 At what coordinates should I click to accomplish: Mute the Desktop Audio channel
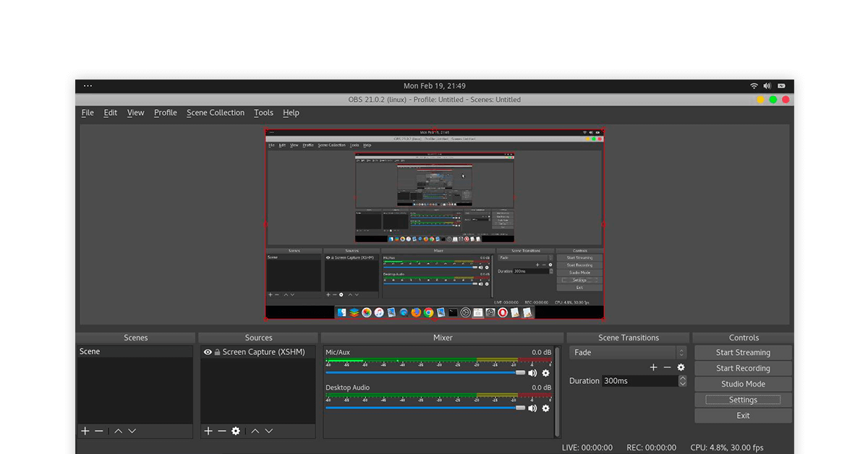point(533,408)
